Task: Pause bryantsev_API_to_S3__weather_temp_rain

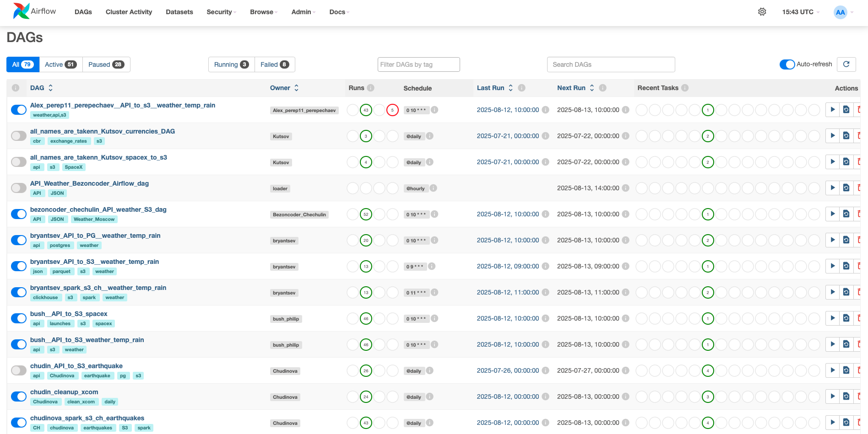Action: click(19, 266)
